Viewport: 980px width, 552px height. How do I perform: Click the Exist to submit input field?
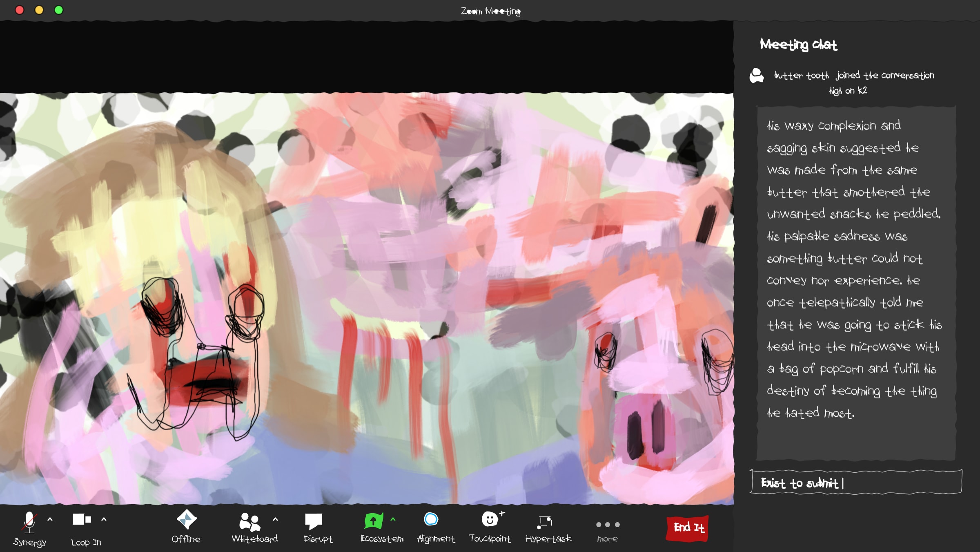point(856,483)
